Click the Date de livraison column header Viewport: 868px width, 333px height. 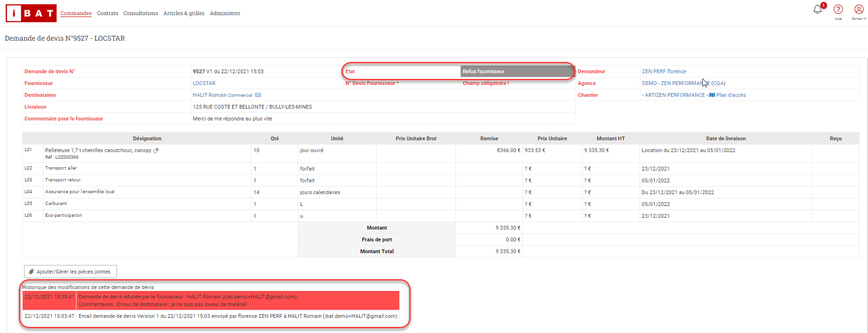pyautogui.click(x=726, y=138)
